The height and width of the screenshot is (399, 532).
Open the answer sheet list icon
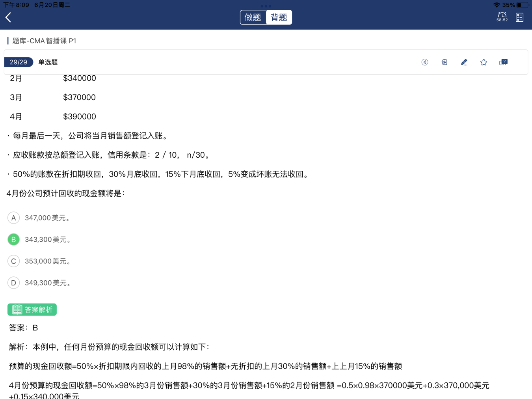coord(519,17)
